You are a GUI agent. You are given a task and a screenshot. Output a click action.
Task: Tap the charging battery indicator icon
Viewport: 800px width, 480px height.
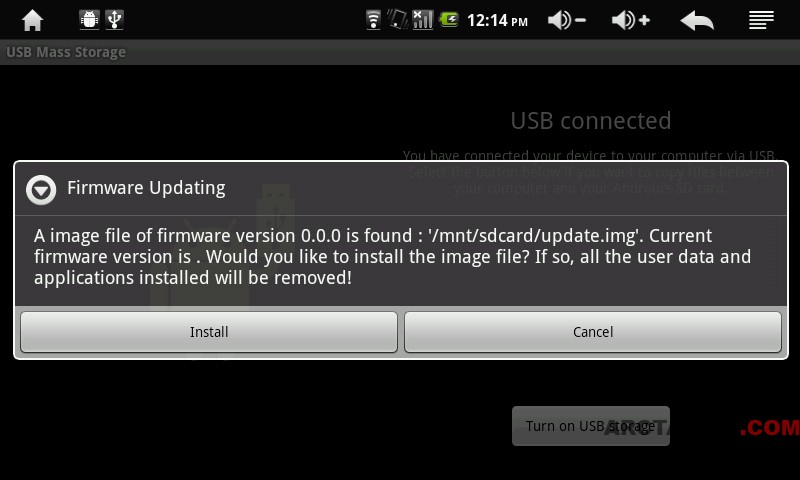pos(449,20)
